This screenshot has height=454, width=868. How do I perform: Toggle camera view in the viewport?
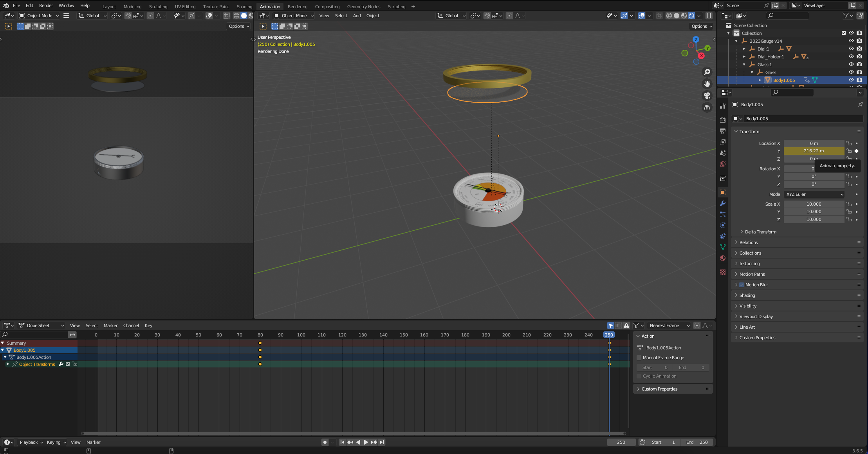[x=707, y=96]
